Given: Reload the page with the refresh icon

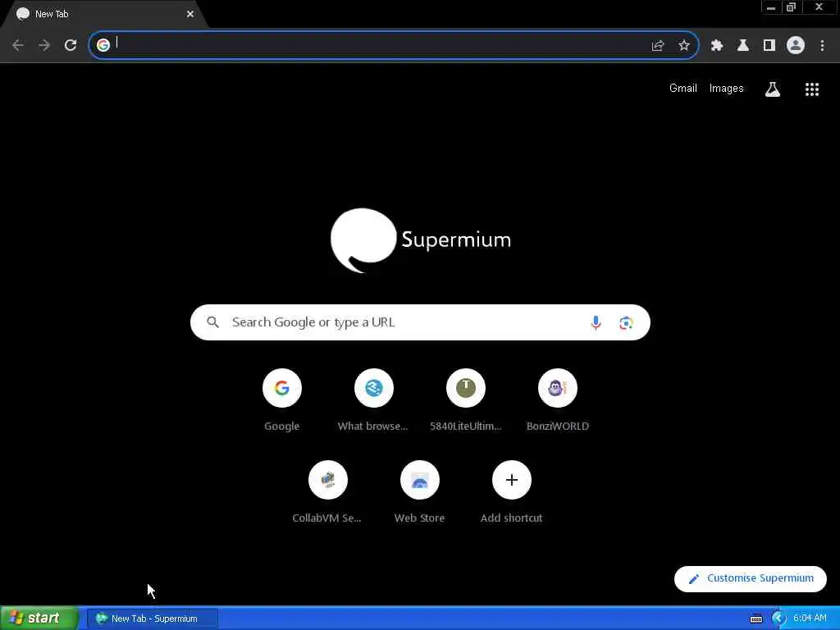Looking at the screenshot, I should click(71, 46).
